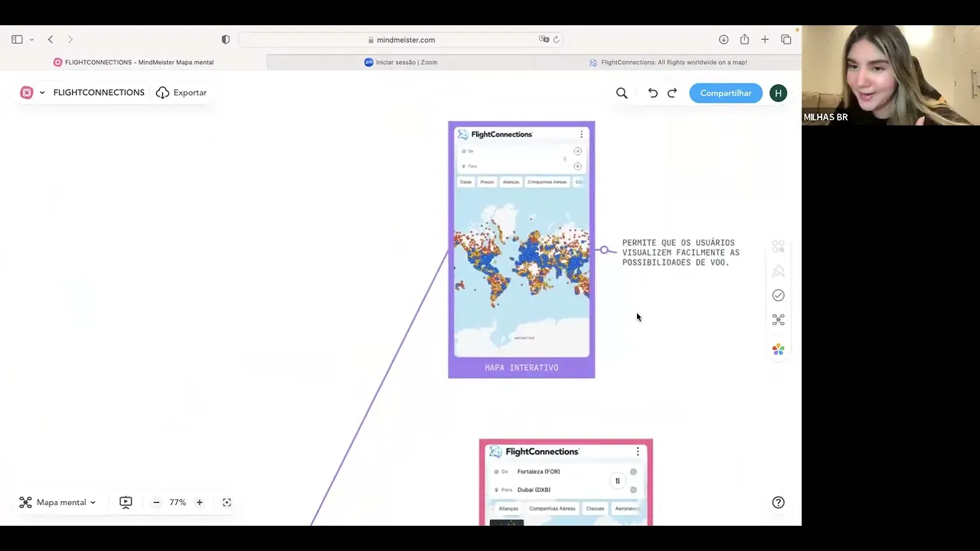This screenshot has height=551, width=980.
Task: Expand dropdown arrow beside MindMeister logo
Action: coord(42,93)
